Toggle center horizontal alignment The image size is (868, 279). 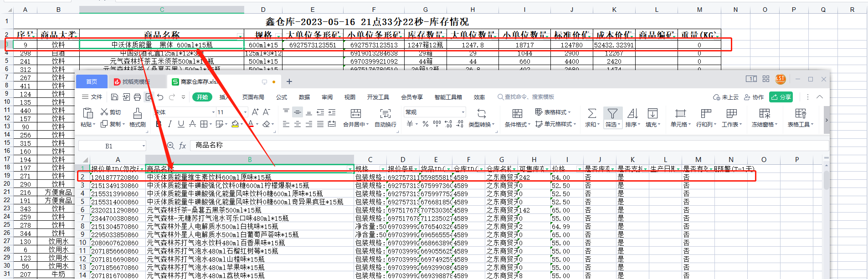point(297,124)
